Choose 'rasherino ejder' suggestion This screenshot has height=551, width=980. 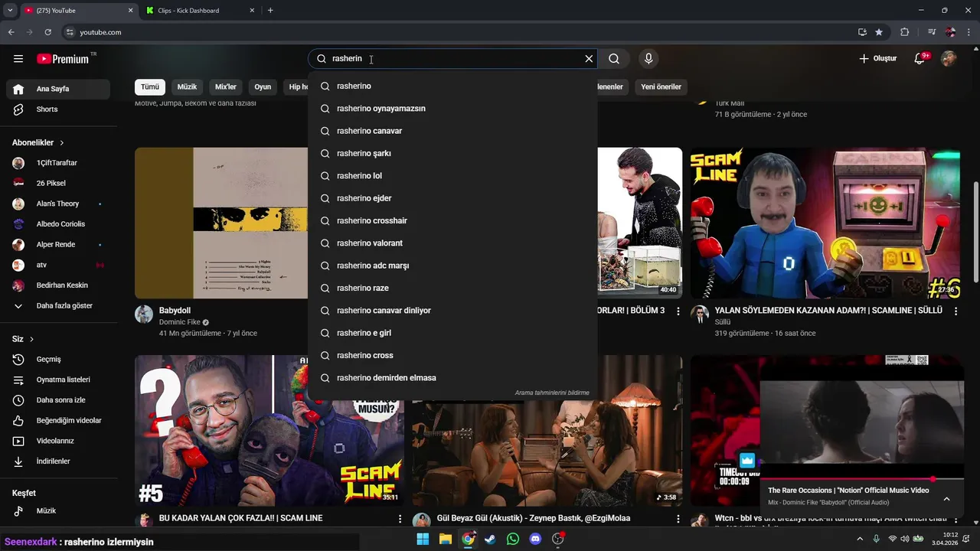(x=452, y=198)
